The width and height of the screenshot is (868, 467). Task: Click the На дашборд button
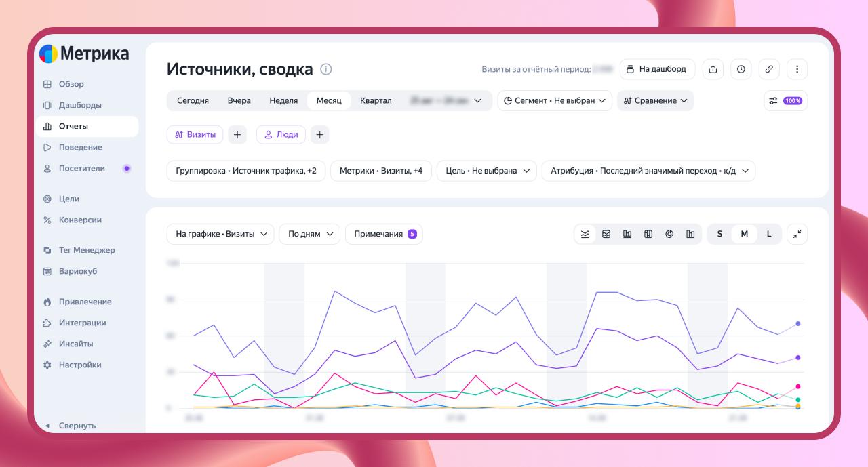[657, 69]
